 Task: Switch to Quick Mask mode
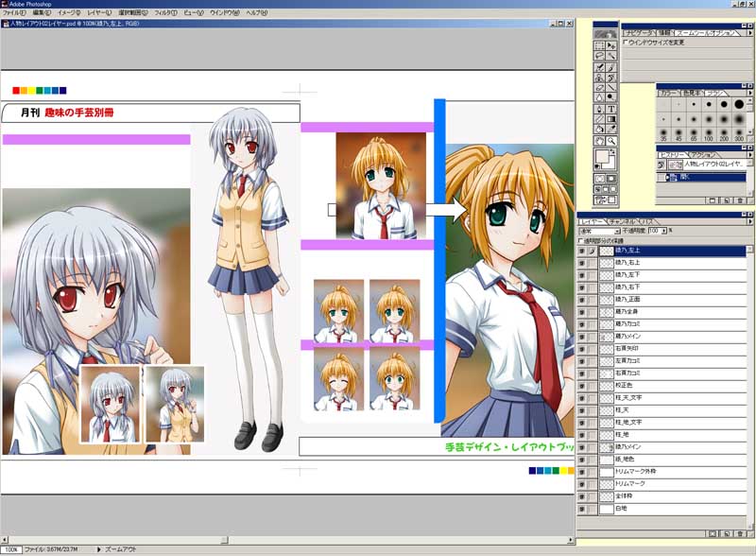pos(611,179)
